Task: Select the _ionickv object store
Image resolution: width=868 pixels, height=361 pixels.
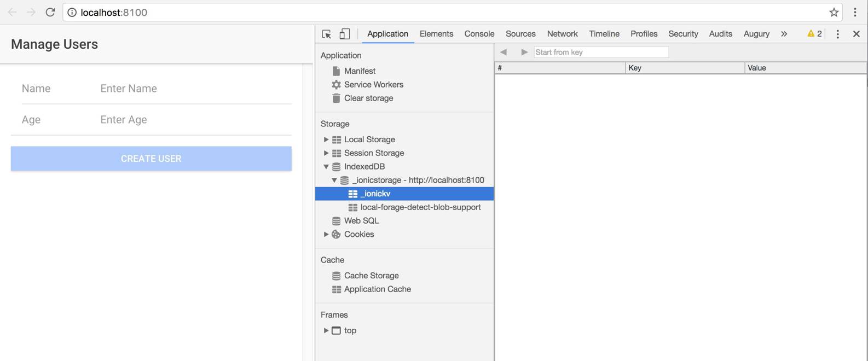Action: click(x=404, y=194)
